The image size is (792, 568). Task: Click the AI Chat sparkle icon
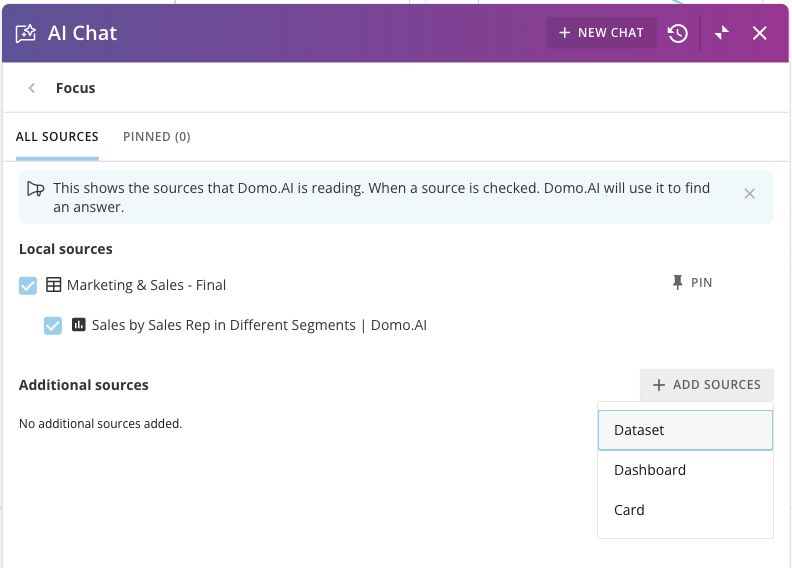point(25,33)
